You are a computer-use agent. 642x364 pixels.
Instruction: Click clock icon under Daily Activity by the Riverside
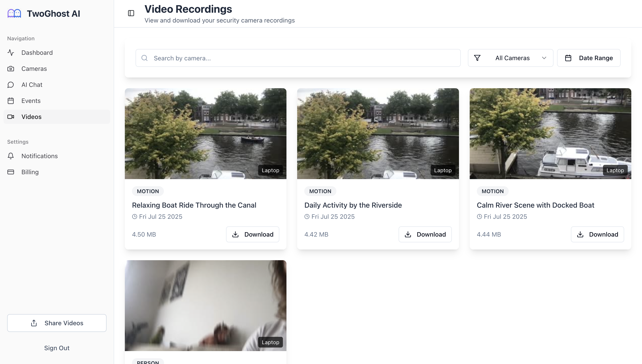[x=307, y=217]
